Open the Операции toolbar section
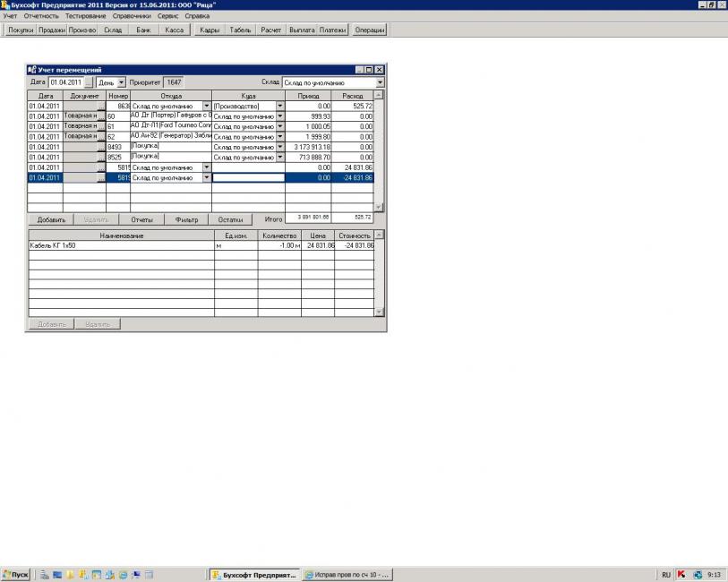This screenshot has height=582, width=728. pos(369,30)
